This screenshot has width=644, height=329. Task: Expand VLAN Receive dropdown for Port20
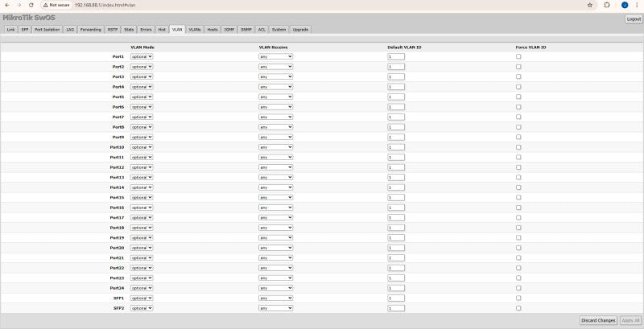(x=275, y=248)
